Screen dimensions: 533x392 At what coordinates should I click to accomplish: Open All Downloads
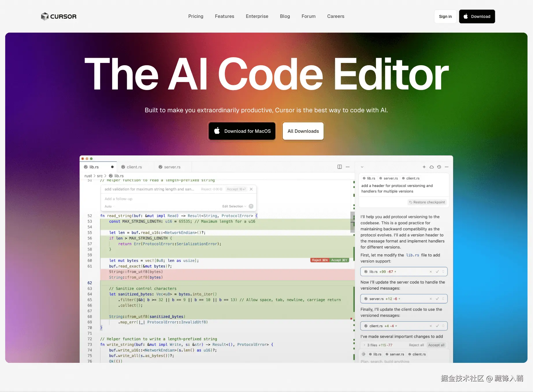click(303, 131)
